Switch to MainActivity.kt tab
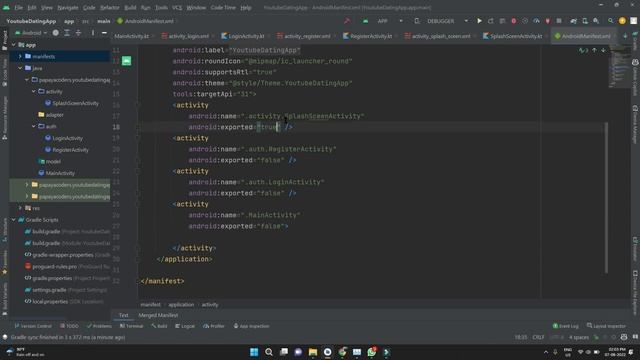640x360 pixels. pos(131,36)
